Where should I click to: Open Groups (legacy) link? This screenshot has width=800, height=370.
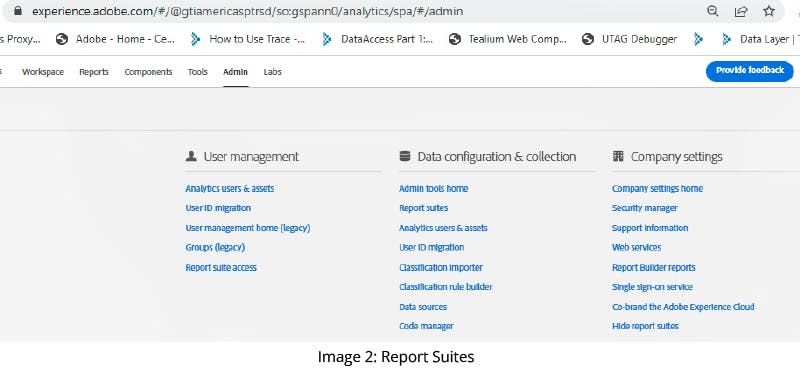point(215,248)
